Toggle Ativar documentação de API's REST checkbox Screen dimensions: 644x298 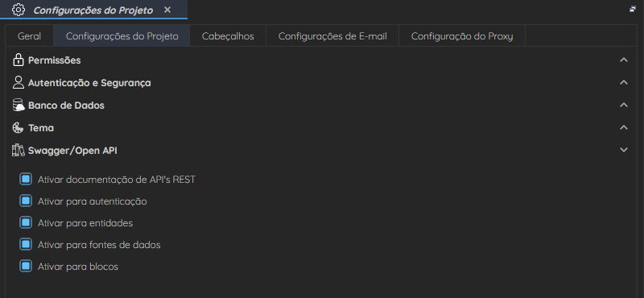(x=26, y=180)
